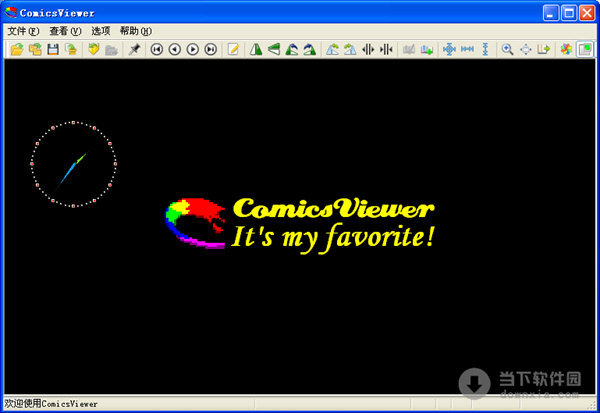Toggle the highlighted green window icon
Screen dimensions: 600x413
click(585, 49)
